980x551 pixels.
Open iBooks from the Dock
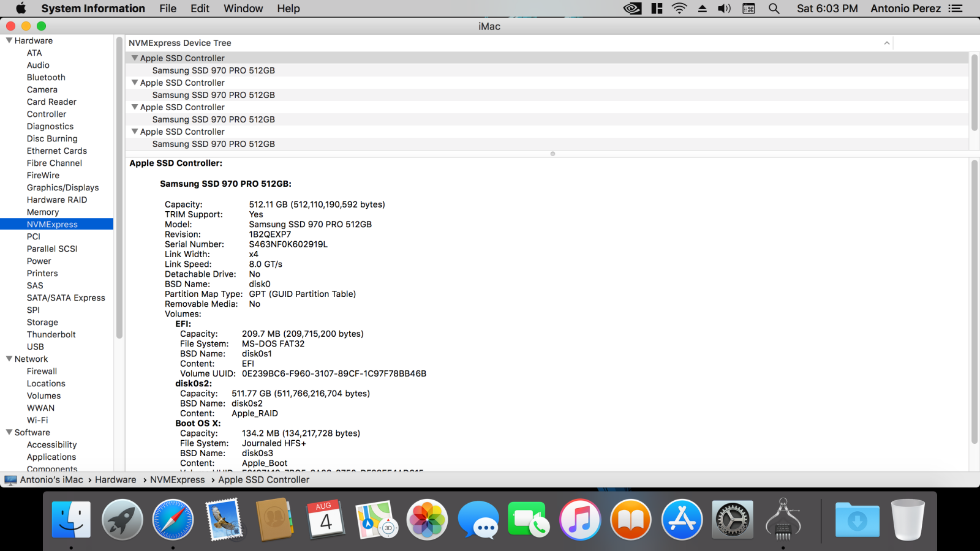[x=631, y=520]
